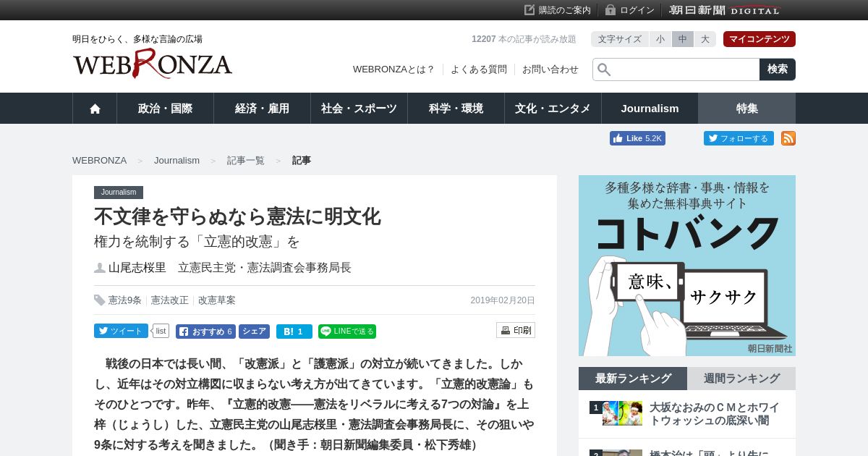Set text size to 小

660,39
